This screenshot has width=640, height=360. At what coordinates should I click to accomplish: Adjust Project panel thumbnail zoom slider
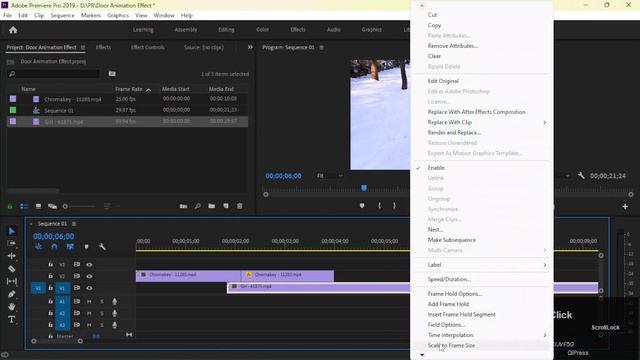coord(80,206)
